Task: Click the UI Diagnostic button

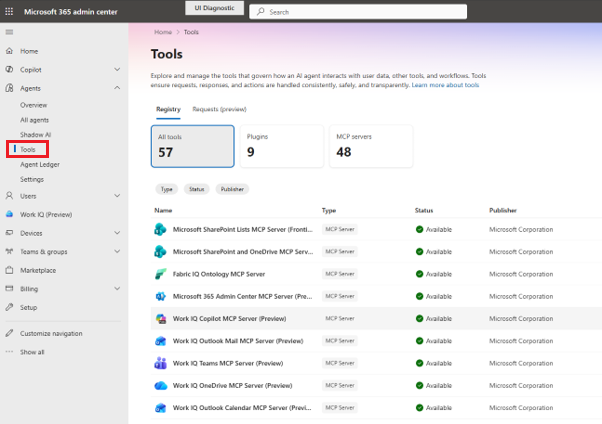Action: 214,8
